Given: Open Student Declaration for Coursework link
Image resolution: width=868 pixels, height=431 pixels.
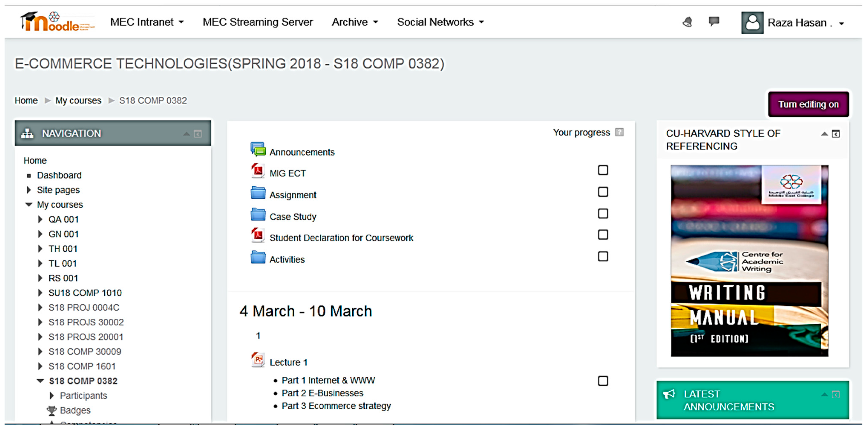Looking at the screenshot, I should coord(341,238).
